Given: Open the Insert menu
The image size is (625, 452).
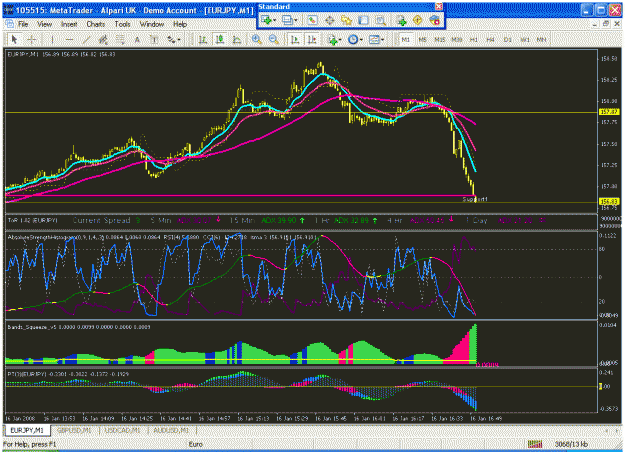Looking at the screenshot, I should (x=69, y=24).
